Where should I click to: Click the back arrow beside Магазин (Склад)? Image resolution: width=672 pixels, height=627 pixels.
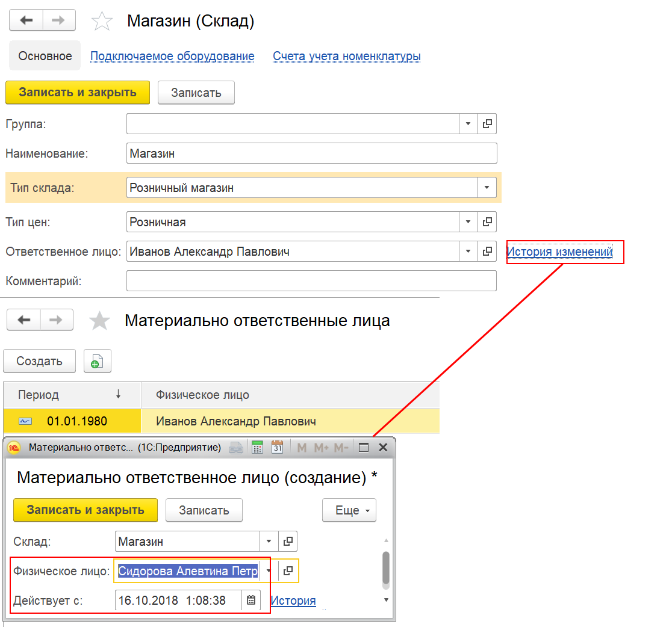point(26,20)
